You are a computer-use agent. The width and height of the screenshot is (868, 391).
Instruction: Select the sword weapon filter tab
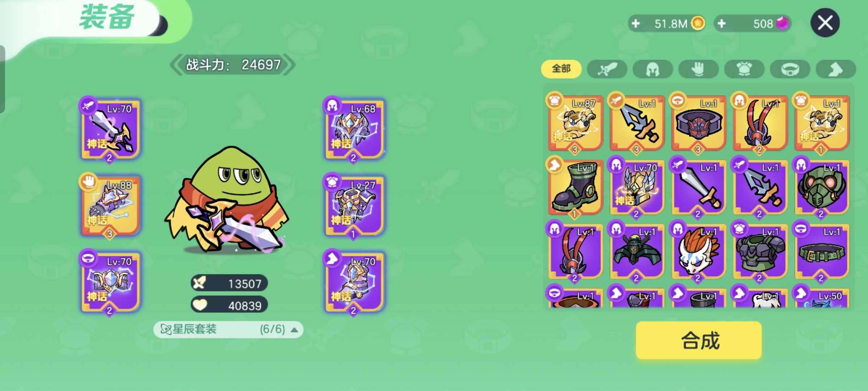[607, 69]
